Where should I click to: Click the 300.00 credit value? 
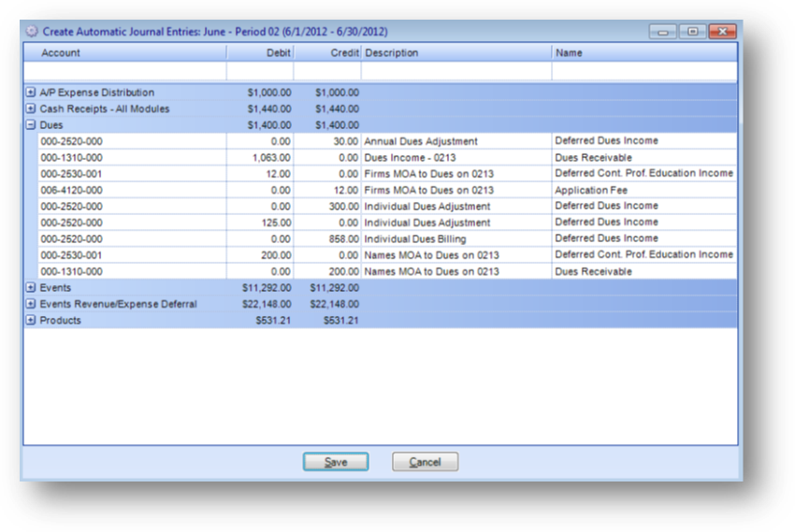[x=344, y=207]
